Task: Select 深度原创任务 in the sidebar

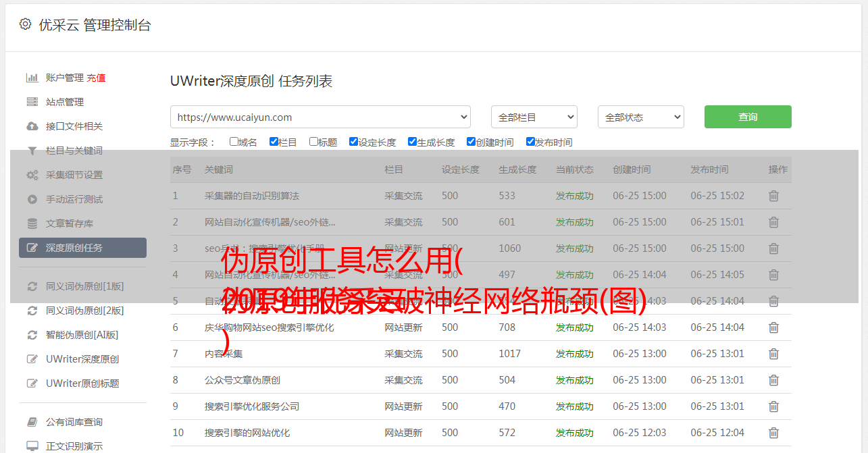Action: [x=82, y=248]
